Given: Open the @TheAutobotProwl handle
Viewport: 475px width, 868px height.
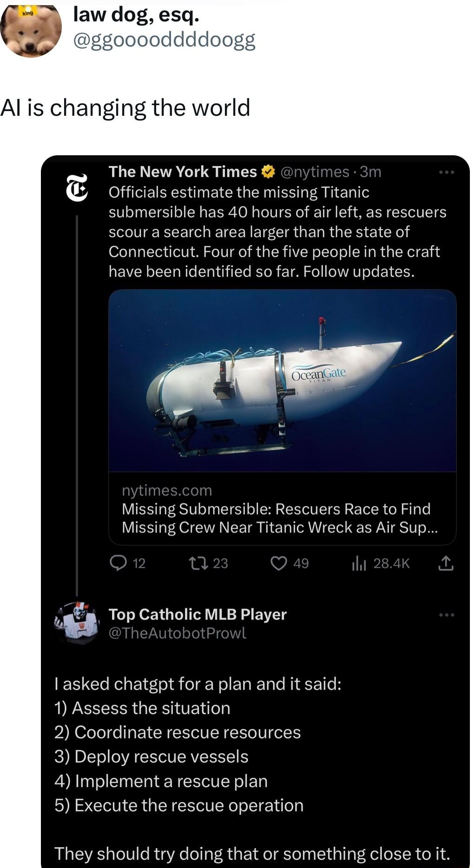Looking at the screenshot, I should click(x=177, y=633).
